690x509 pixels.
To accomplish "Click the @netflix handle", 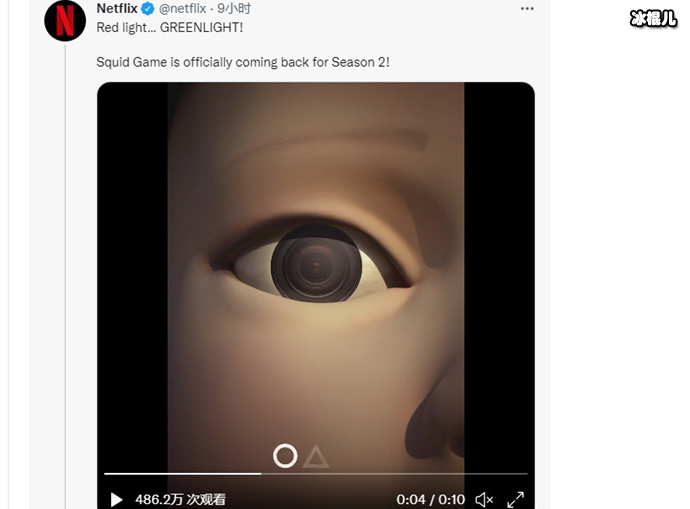I will pos(183,9).
